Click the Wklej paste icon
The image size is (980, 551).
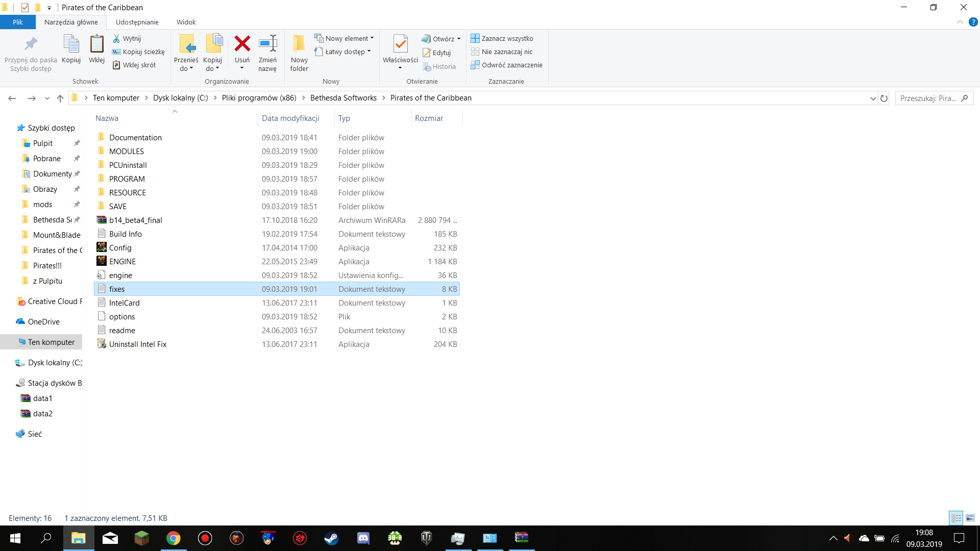point(96,44)
